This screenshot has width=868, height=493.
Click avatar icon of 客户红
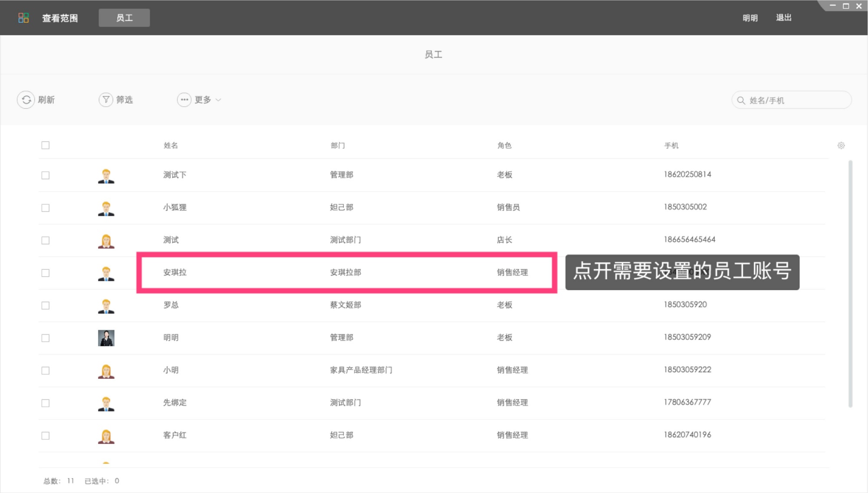(x=106, y=436)
